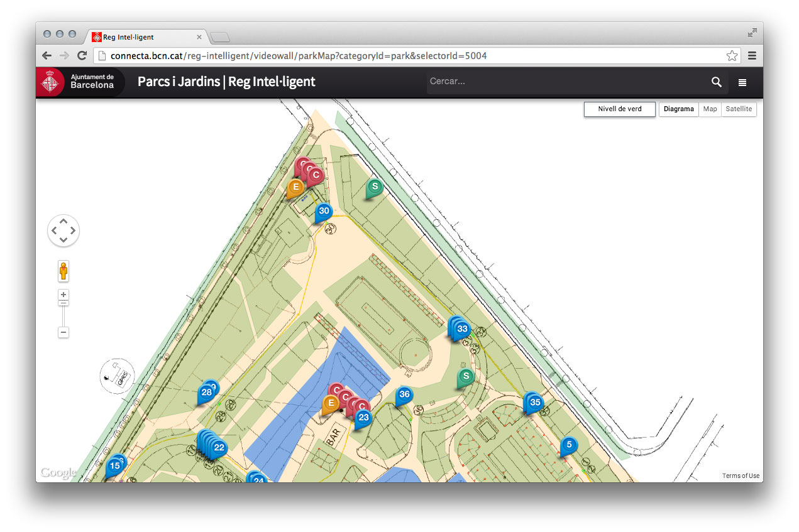
Task: Open the Terms of Use link
Action: coord(740,476)
